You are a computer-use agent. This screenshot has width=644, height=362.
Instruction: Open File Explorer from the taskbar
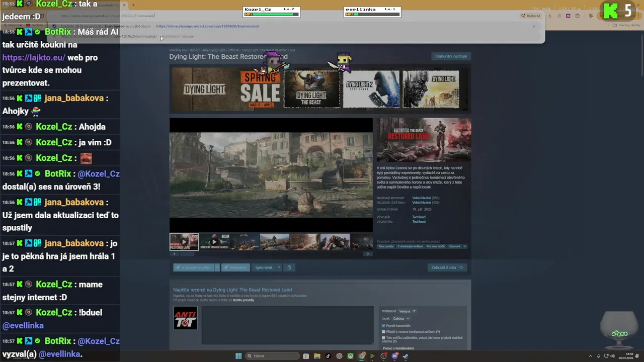[317, 356]
